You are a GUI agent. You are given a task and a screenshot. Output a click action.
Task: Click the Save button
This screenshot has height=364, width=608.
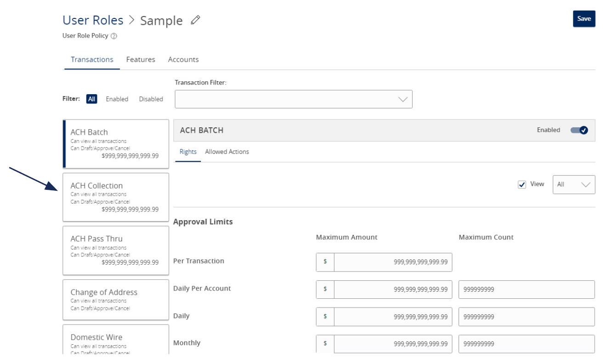[585, 19]
